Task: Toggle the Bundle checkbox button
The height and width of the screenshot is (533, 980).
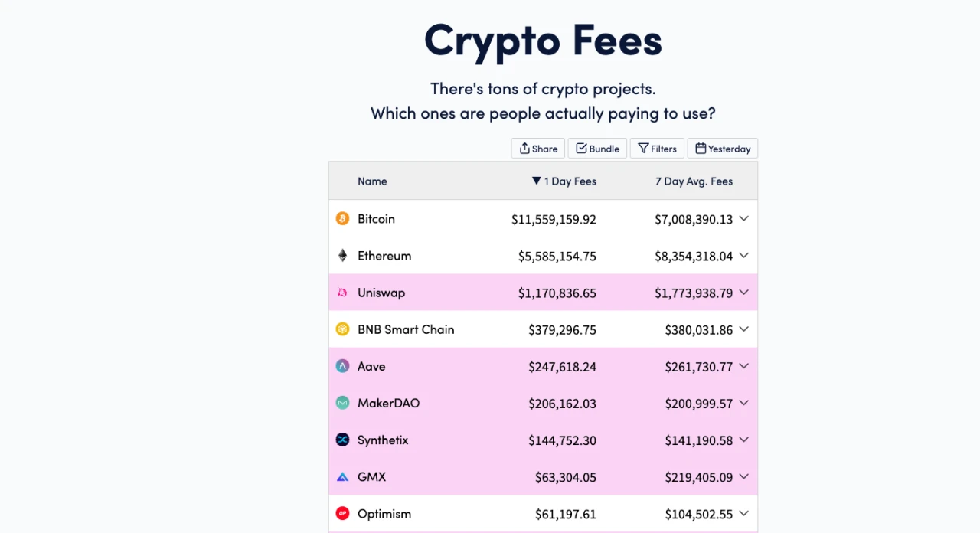Action: [x=597, y=149]
